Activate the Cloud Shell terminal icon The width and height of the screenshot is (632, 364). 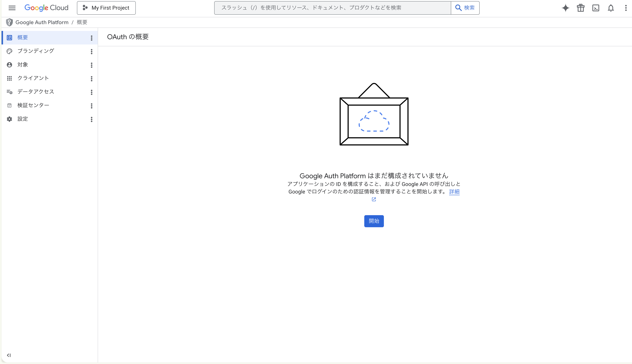[596, 8]
